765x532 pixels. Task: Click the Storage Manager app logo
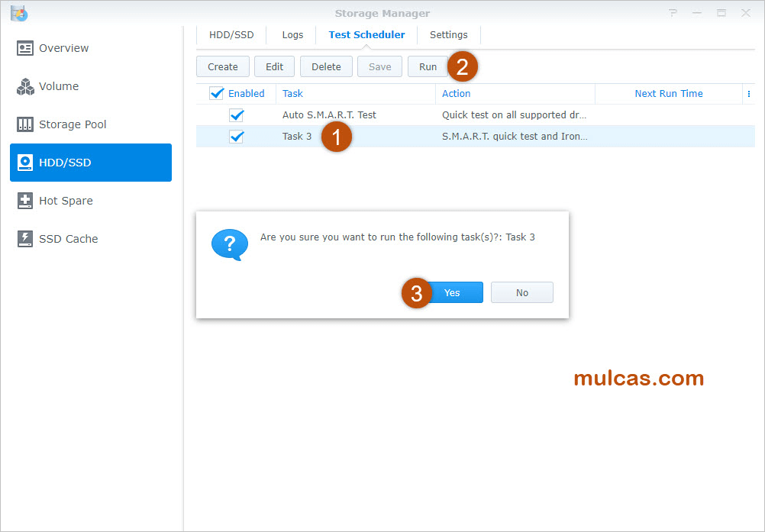click(19, 13)
